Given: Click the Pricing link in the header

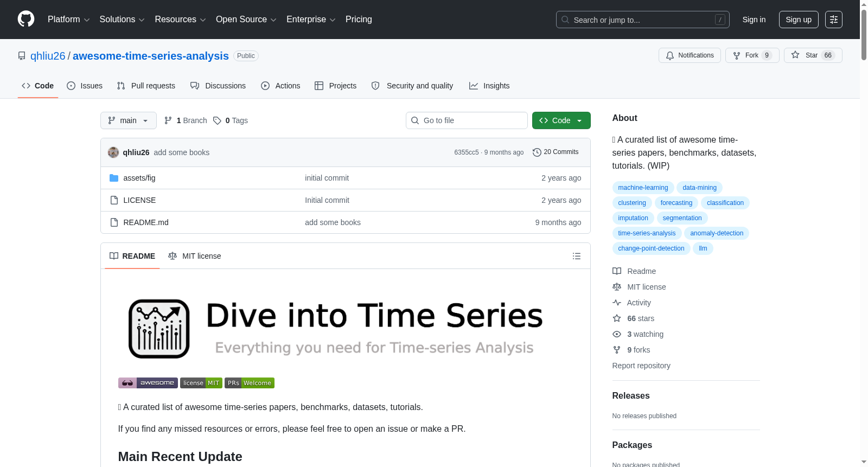Looking at the screenshot, I should [x=359, y=20].
